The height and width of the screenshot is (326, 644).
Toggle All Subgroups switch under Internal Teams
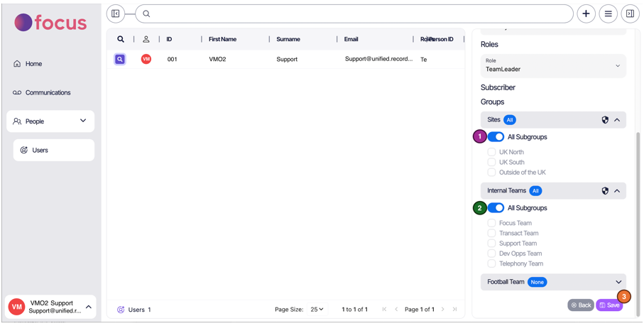496,208
